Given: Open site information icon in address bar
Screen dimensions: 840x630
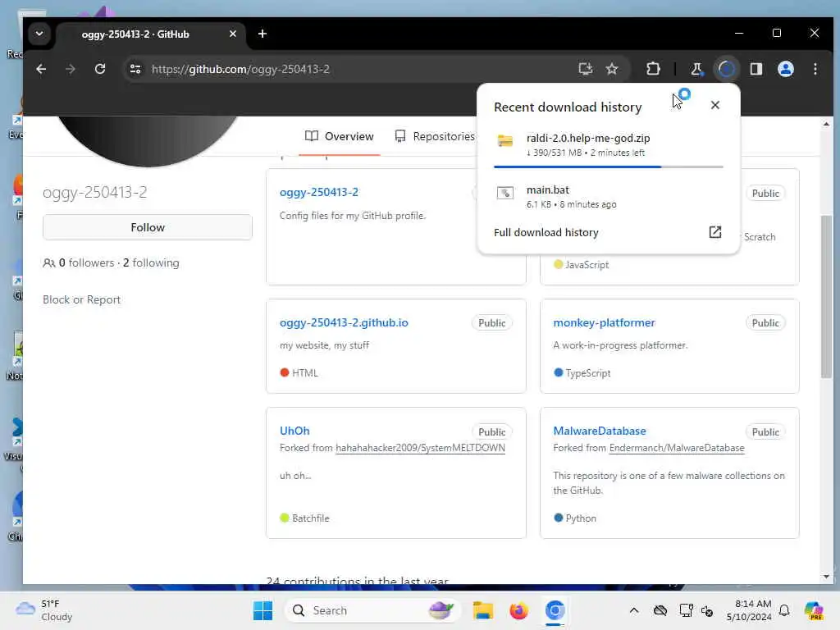Looking at the screenshot, I should 135,69.
